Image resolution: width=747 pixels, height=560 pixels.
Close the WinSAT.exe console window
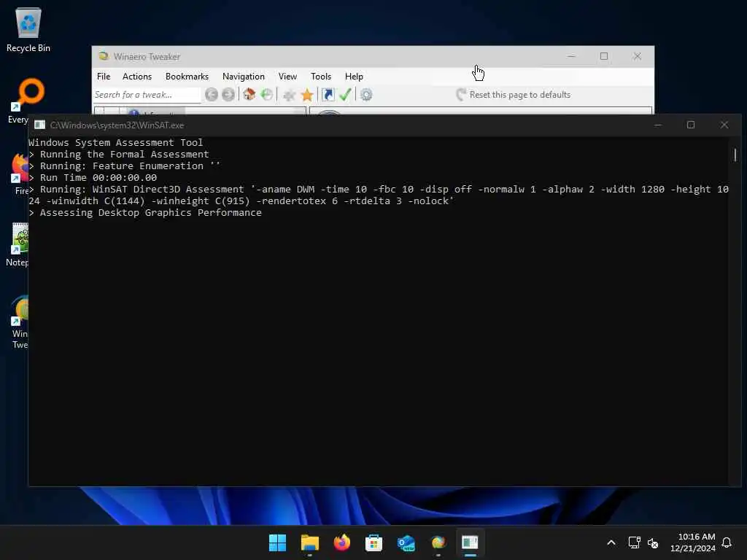coord(724,125)
